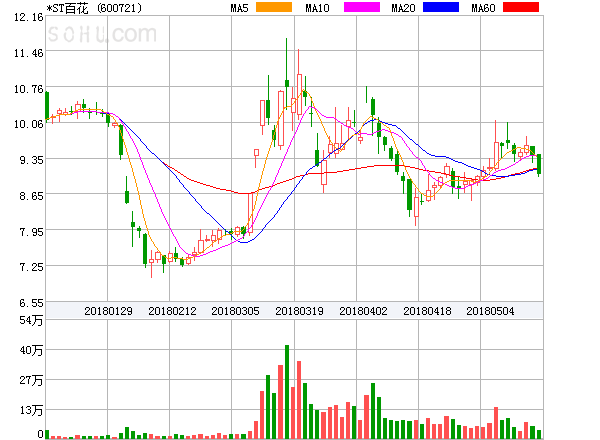Click the 13万 volume axis label

click(x=31, y=411)
